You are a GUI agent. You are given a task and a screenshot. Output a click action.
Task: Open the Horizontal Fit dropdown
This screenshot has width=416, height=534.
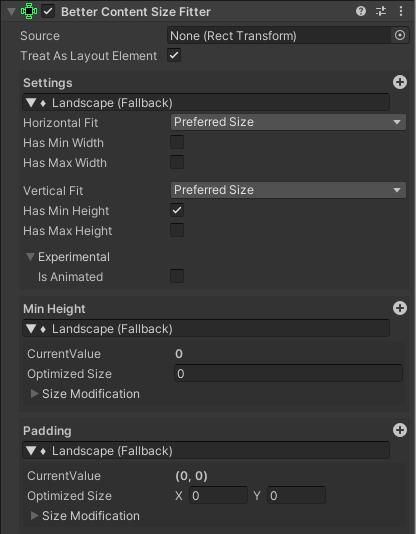[288, 122]
